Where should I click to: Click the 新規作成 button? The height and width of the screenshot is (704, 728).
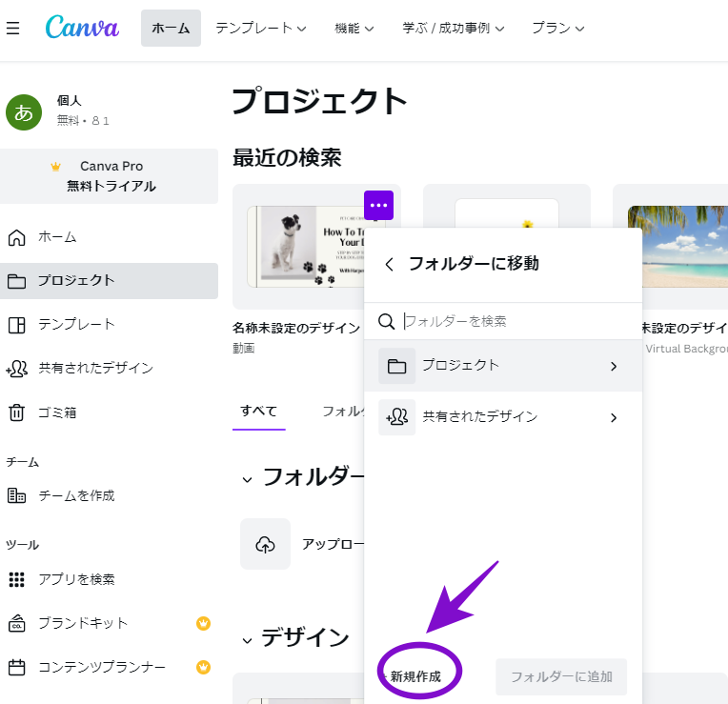tap(415, 676)
